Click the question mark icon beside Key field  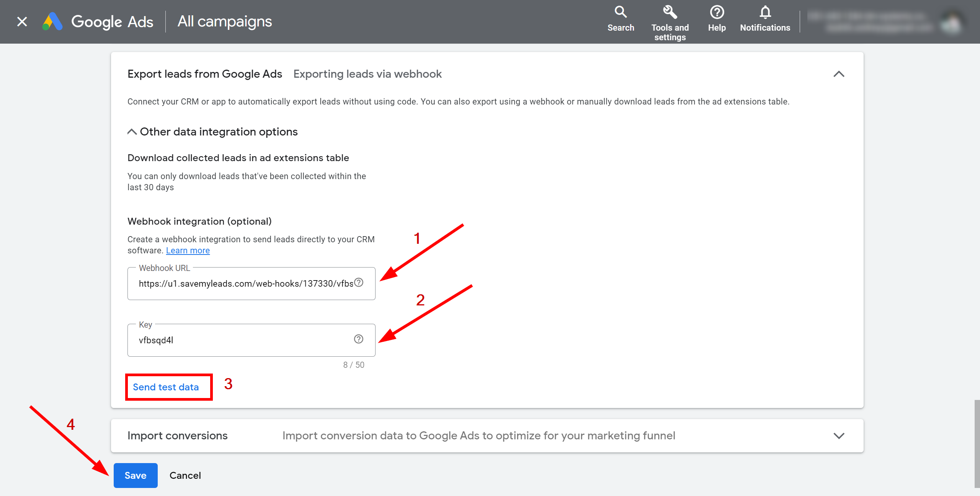tap(358, 338)
